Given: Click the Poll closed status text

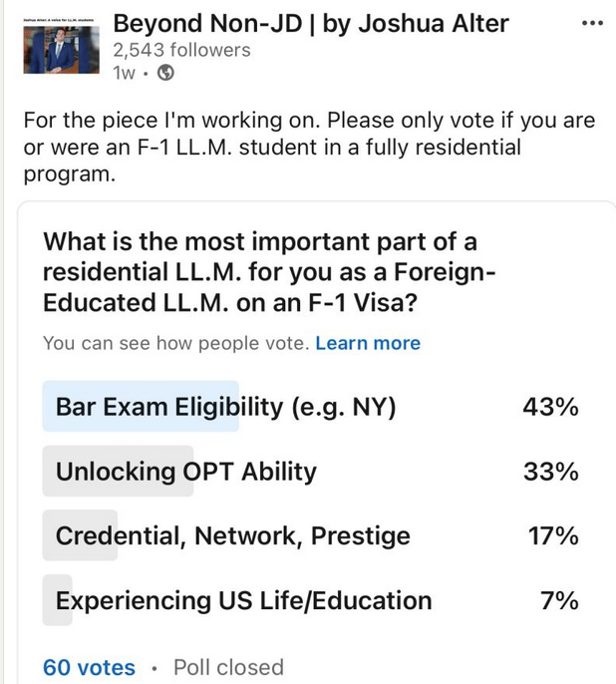Looking at the screenshot, I should tap(228, 667).
